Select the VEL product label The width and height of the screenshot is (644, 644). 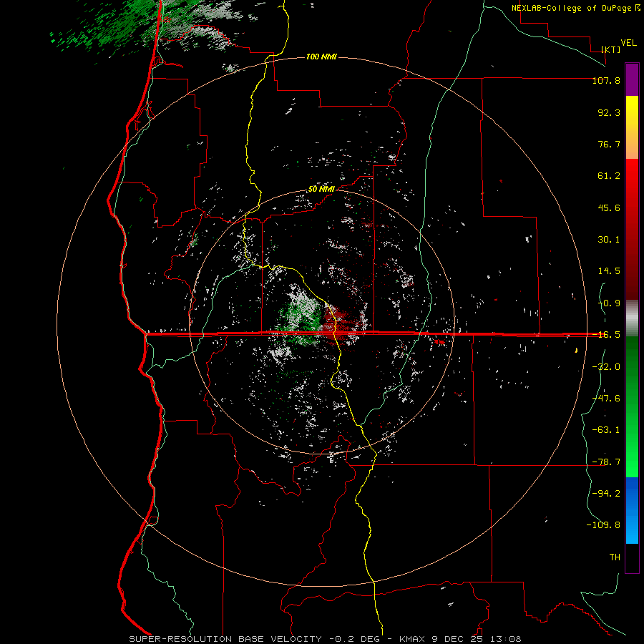coord(629,43)
